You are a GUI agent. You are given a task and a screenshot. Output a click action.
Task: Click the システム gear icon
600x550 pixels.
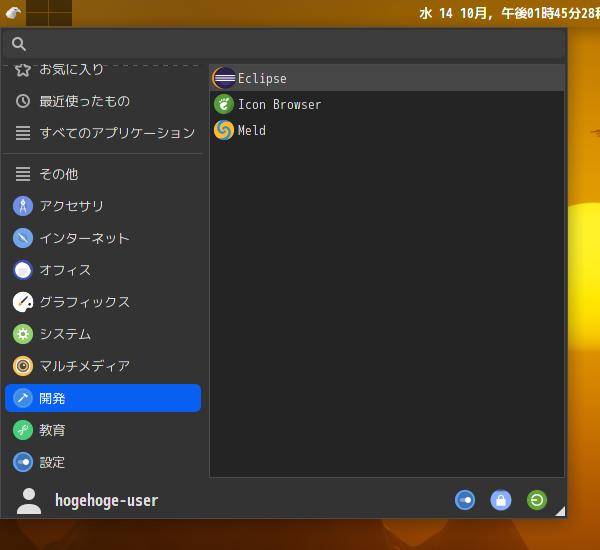pos(23,334)
